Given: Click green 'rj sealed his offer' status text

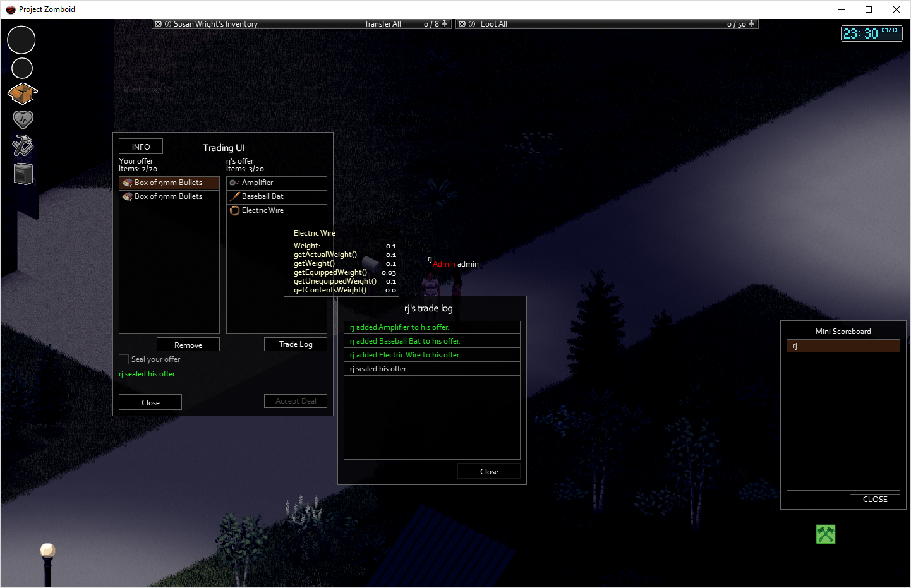Looking at the screenshot, I should point(147,374).
